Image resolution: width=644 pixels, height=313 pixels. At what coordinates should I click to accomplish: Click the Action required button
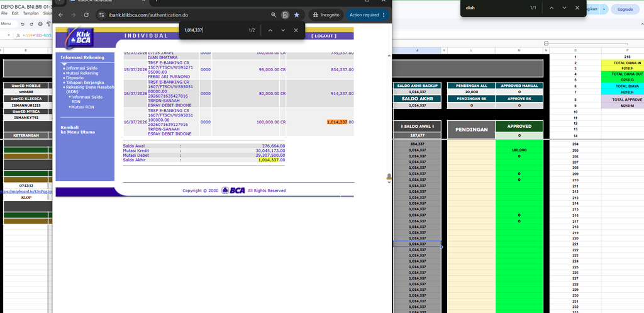[x=367, y=15]
